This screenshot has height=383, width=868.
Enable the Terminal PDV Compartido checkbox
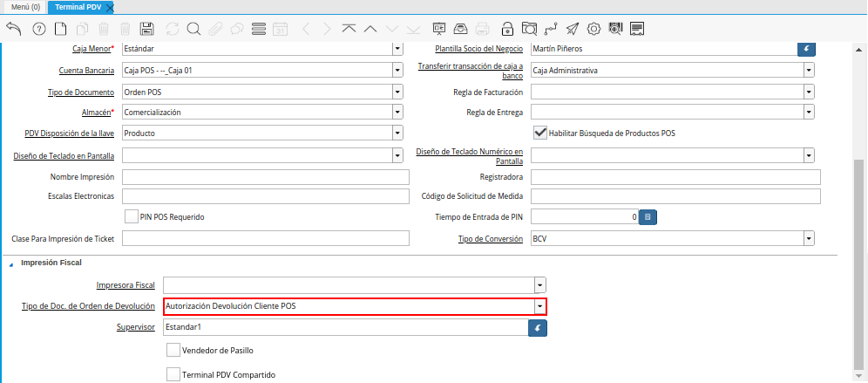click(173, 374)
